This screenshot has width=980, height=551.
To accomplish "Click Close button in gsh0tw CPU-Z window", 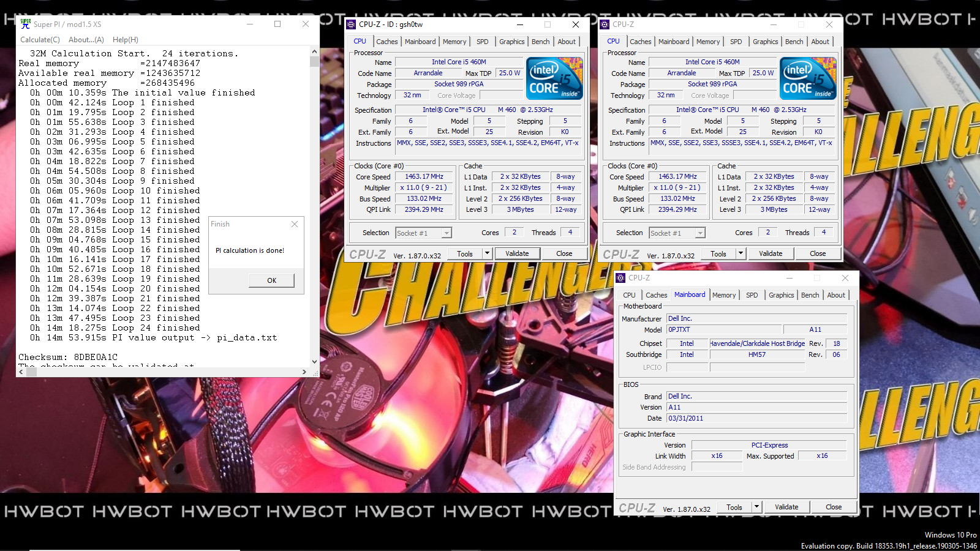I will (x=564, y=253).
